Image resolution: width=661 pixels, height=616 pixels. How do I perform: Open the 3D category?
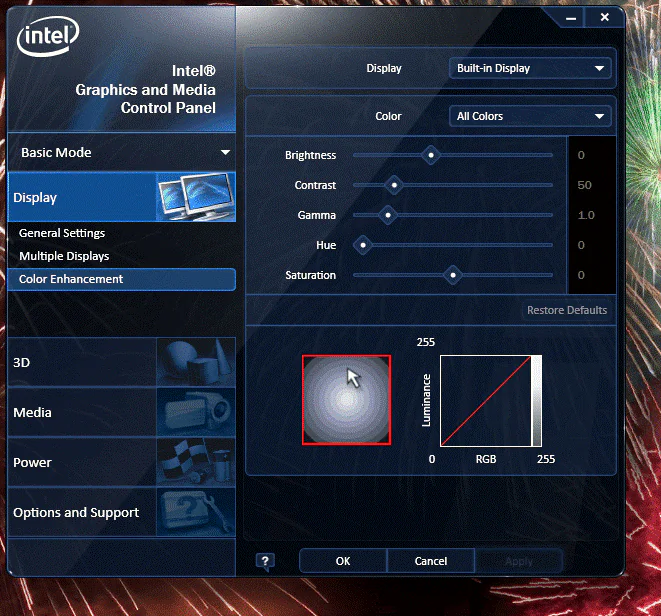coord(122,362)
